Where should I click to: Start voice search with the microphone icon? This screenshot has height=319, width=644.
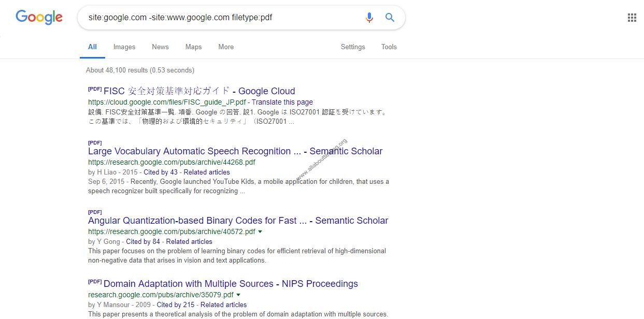369,18
